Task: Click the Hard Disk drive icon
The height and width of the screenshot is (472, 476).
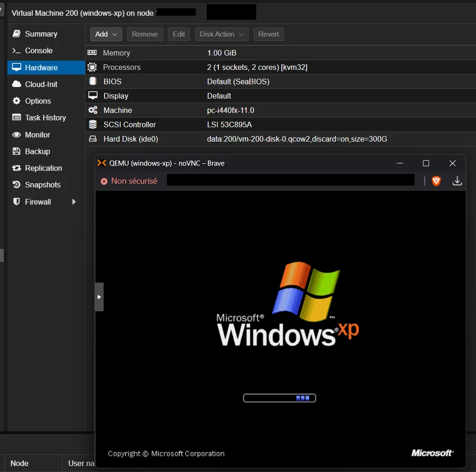Action: coord(93,139)
